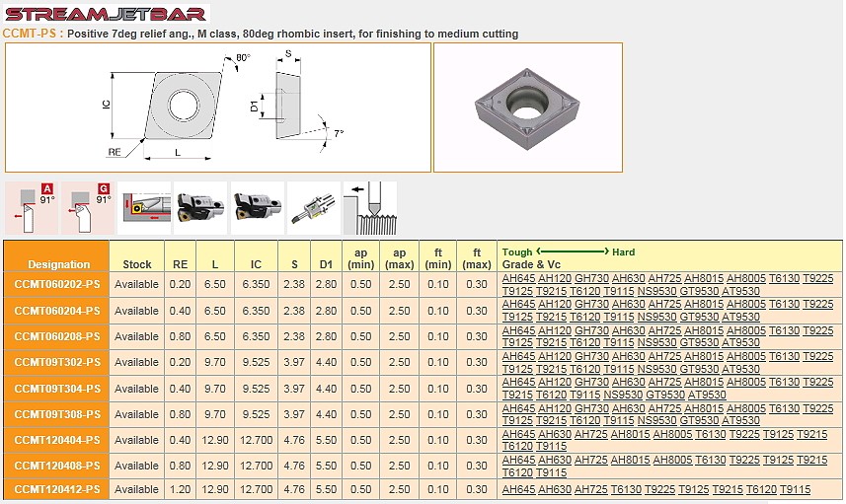846x504 pixels.
Task: Open designation CCMT060204-PS
Action: 57,311
